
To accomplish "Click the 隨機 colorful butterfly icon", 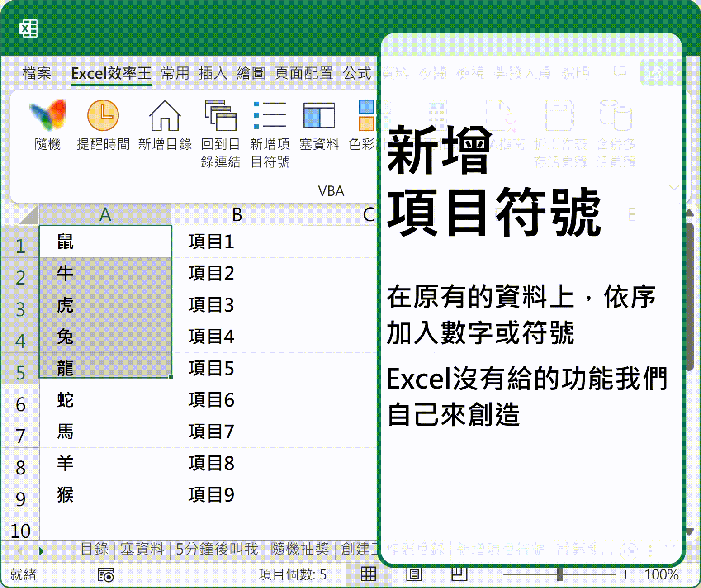I will click(47, 116).
